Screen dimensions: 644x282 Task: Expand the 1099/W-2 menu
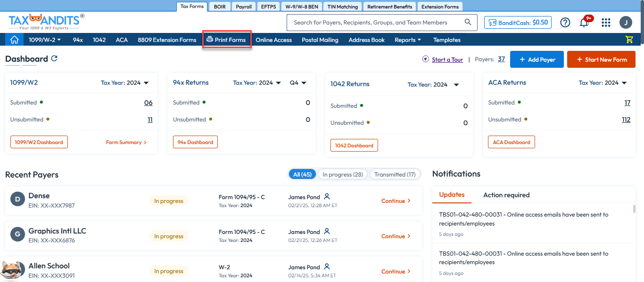[x=45, y=40]
